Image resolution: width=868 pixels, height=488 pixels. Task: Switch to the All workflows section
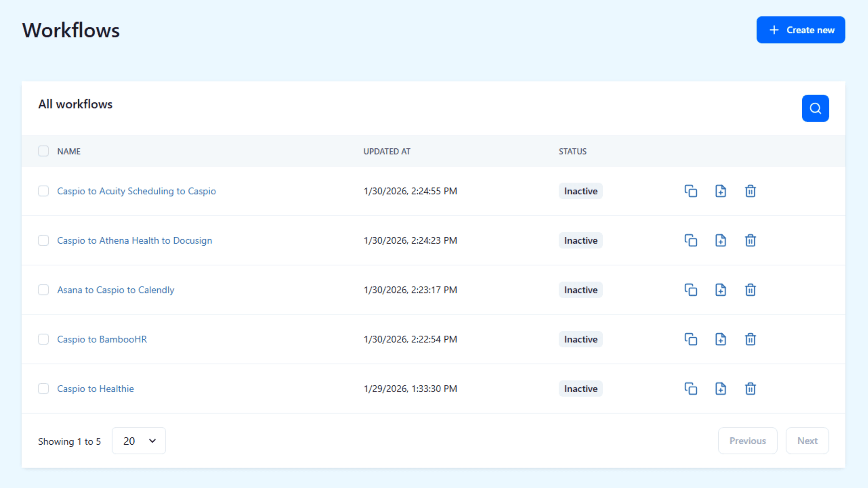pyautogui.click(x=75, y=104)
